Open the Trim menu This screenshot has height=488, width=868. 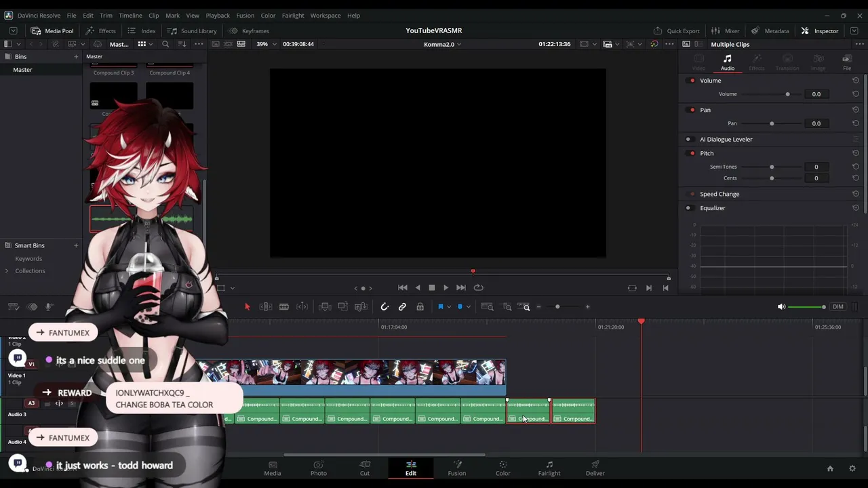click(106, 16)
